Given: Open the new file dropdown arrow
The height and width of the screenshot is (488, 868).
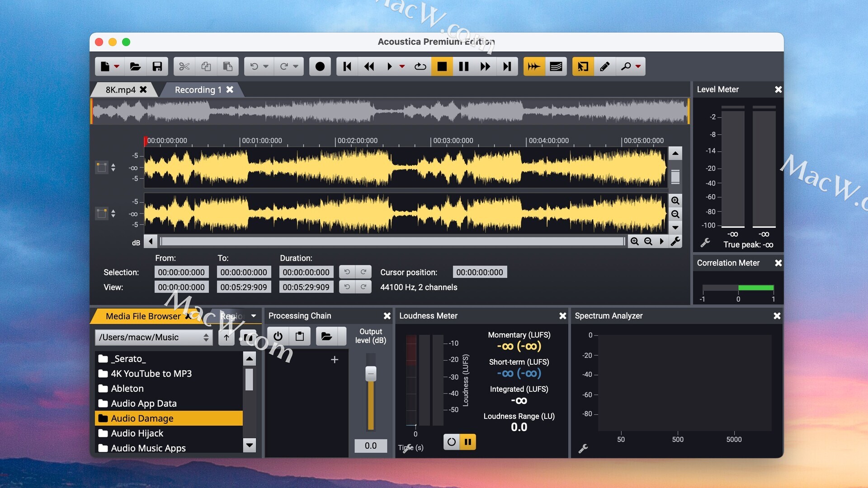Looking at the screenshot, I should point(117,67).
